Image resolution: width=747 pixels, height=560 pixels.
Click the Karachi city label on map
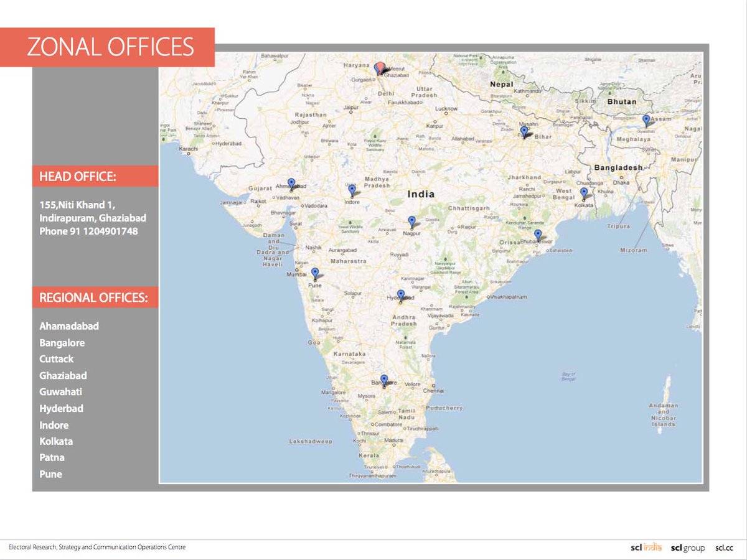coord(187,150)
